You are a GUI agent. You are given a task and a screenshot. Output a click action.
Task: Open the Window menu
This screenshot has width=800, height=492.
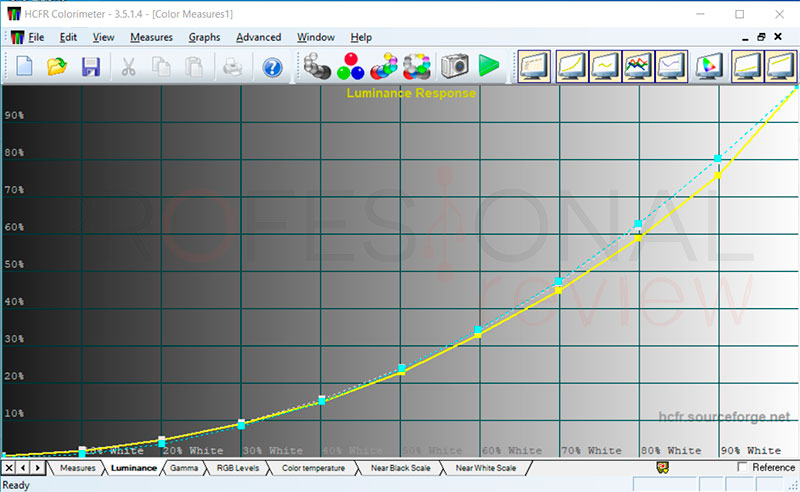[315, 37]
